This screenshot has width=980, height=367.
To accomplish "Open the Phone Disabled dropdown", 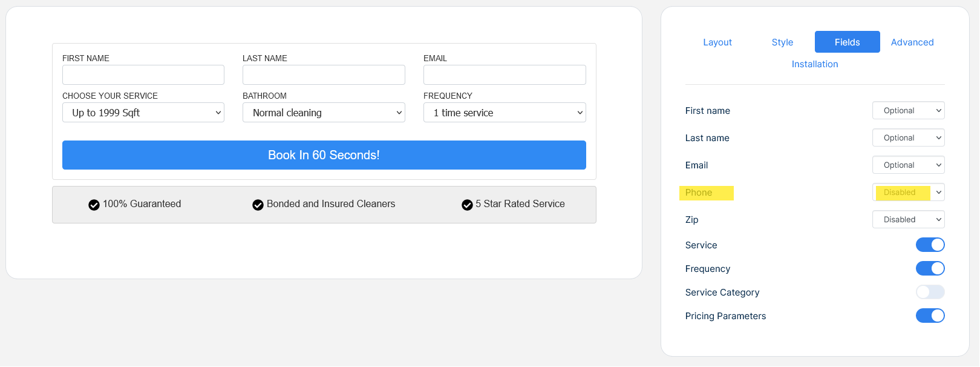I will (x=908, y=192).
